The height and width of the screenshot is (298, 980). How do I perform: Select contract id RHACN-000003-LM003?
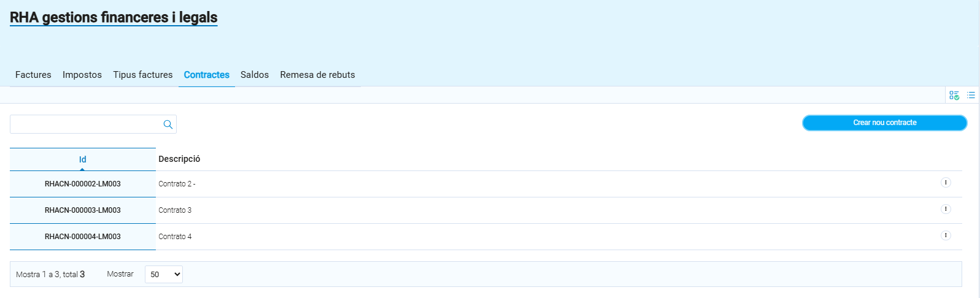(83, 210)
